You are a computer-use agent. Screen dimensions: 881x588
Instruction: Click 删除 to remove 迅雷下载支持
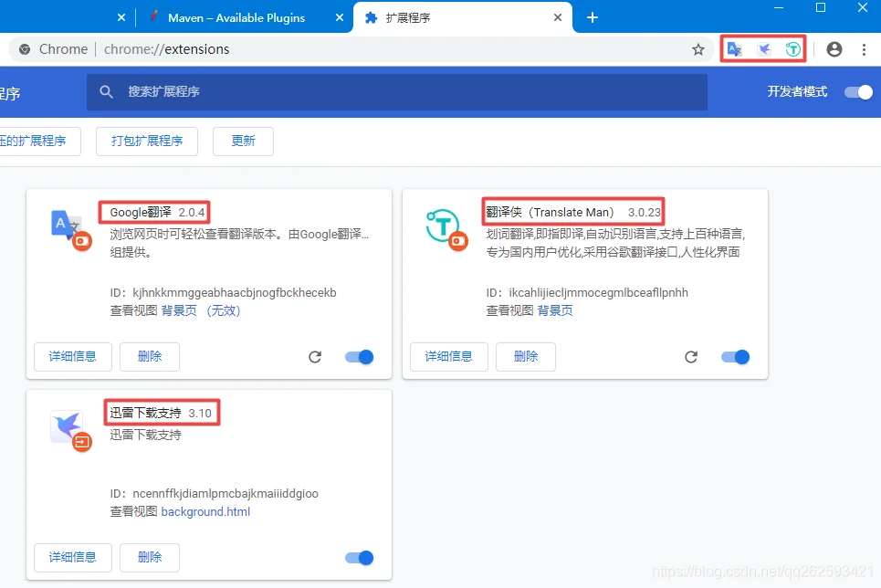[150, 558]
